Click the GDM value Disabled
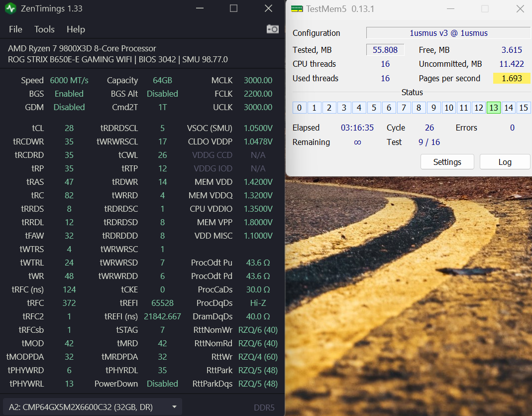Image resolution: width=532 pixels, height=416 pixels. click(x=69, y=107)
